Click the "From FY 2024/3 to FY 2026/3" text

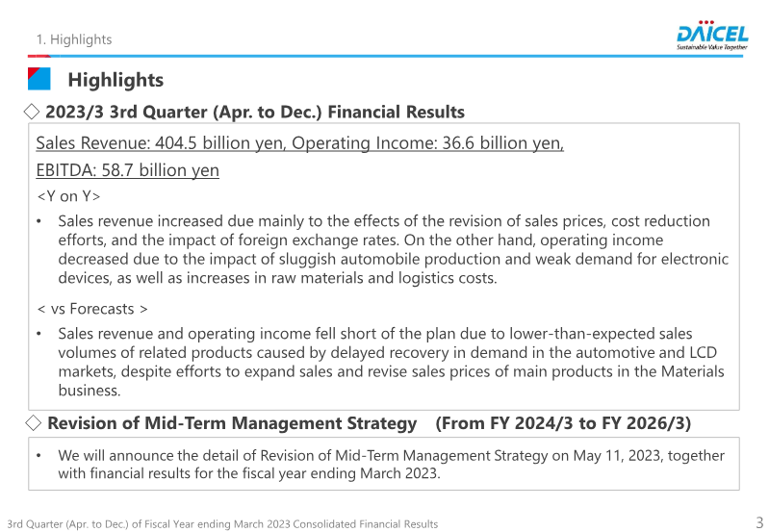[x=563, y=423]
